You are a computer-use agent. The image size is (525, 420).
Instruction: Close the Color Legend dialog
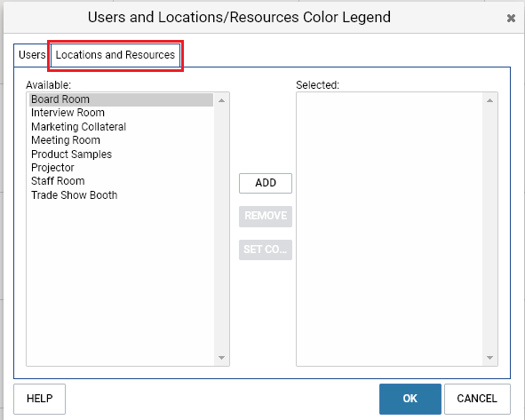tap(511, 18)
